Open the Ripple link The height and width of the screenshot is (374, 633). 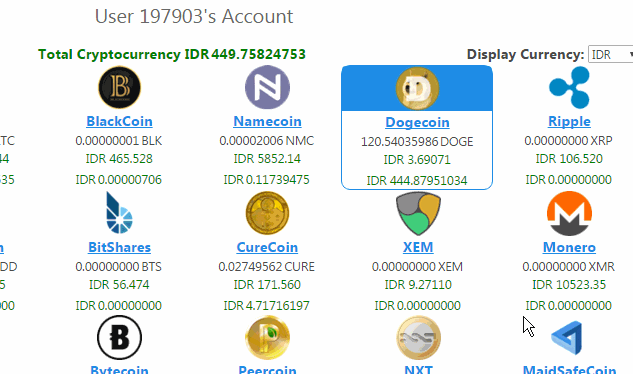(x=569, y=121)
